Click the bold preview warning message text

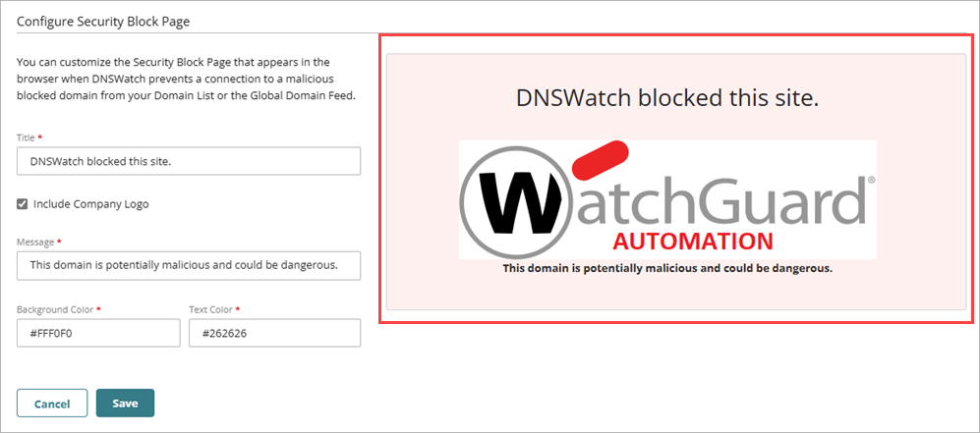point(667,269)
